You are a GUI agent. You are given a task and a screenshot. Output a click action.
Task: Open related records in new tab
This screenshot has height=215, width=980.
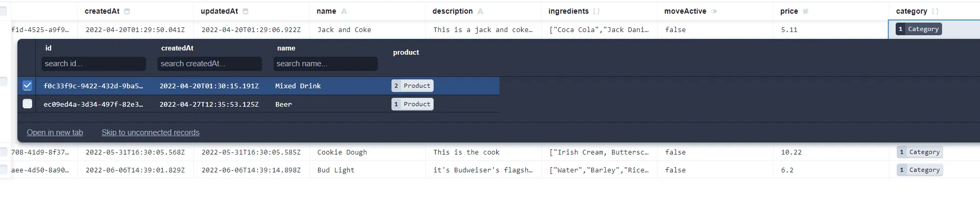click(55, 132)
